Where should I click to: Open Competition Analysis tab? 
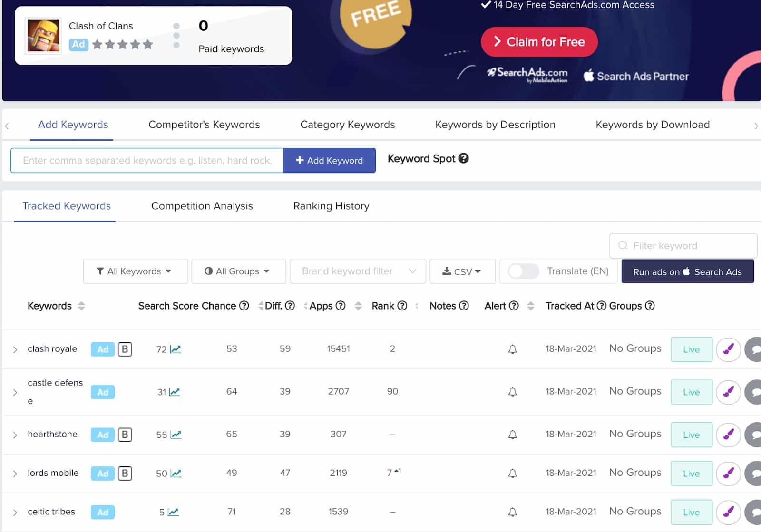point(202,206)
